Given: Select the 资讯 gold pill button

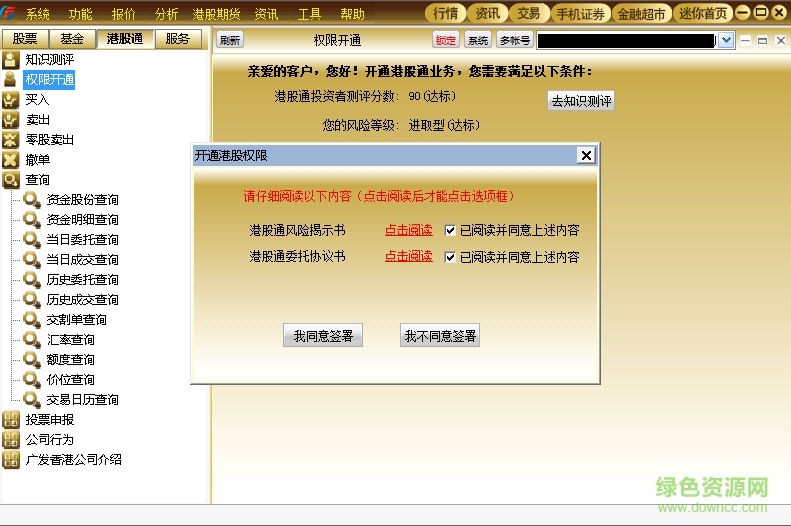Looking at the screenshot, I should [487, 13].
